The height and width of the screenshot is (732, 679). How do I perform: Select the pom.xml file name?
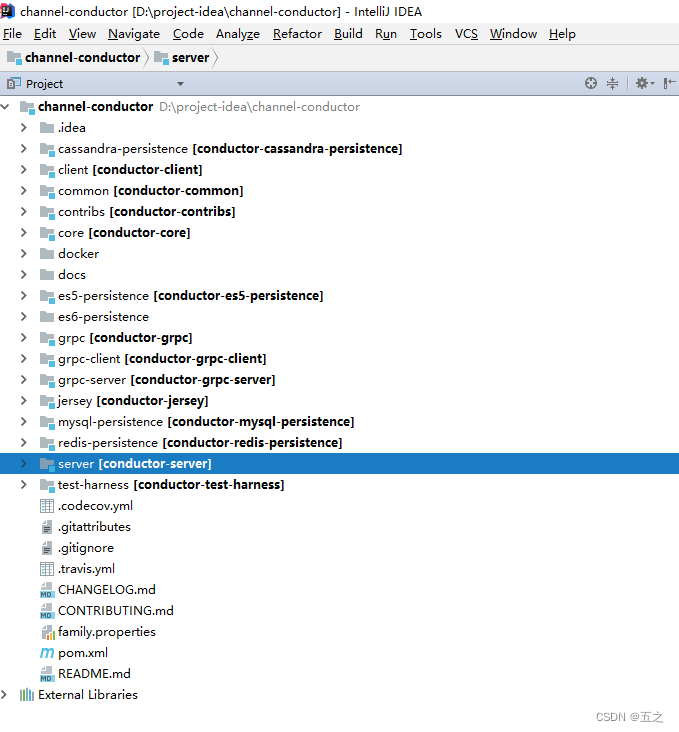pos(83,653)
